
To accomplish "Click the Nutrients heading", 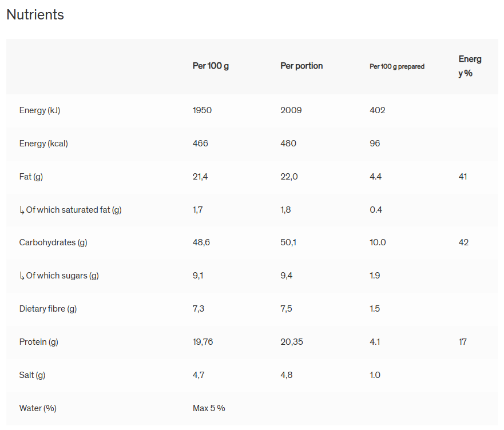I will 35,15.
